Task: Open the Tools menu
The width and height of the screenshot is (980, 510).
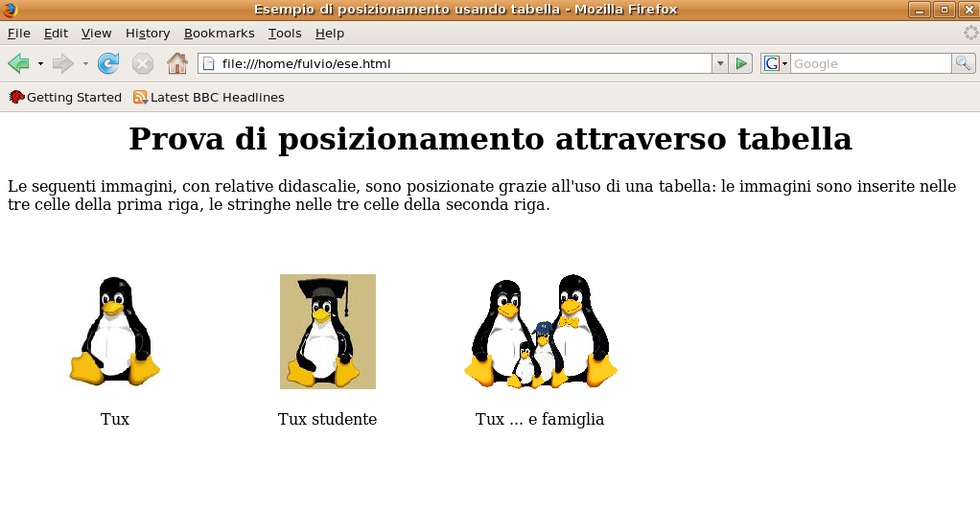Action: coord(284,33)
